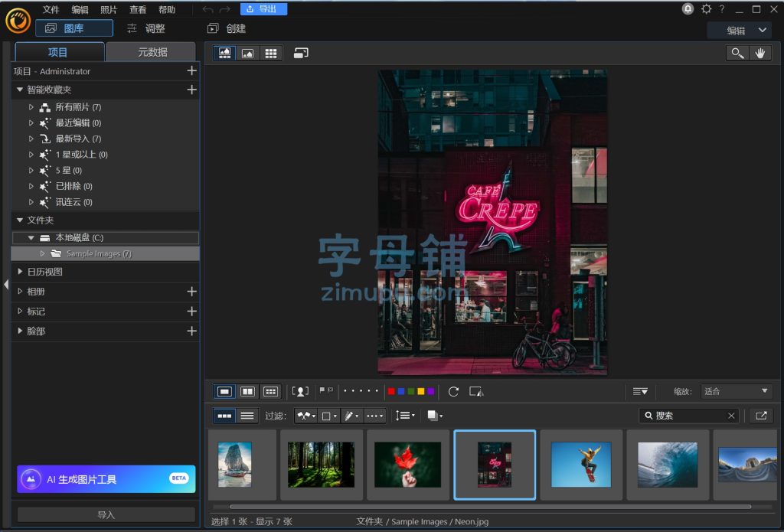Image resolution: width=784 pixels, height=532 pixels.
Task: Click the export to external window icon
Action: [761, 416]
